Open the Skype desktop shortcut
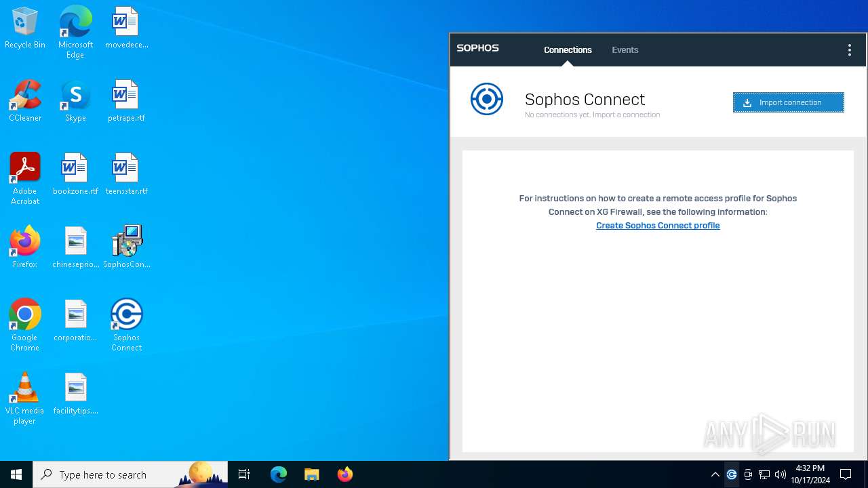868x488 pixels. [75, 102]
